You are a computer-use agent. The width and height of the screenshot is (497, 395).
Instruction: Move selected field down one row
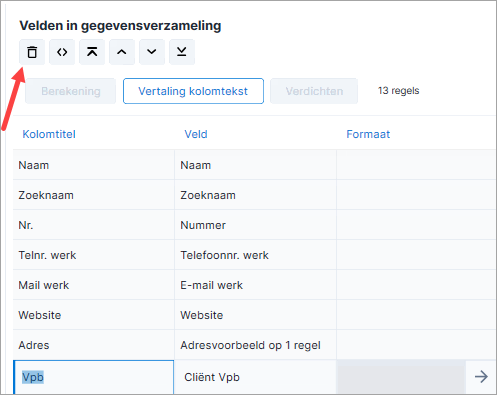pos(152,52)
